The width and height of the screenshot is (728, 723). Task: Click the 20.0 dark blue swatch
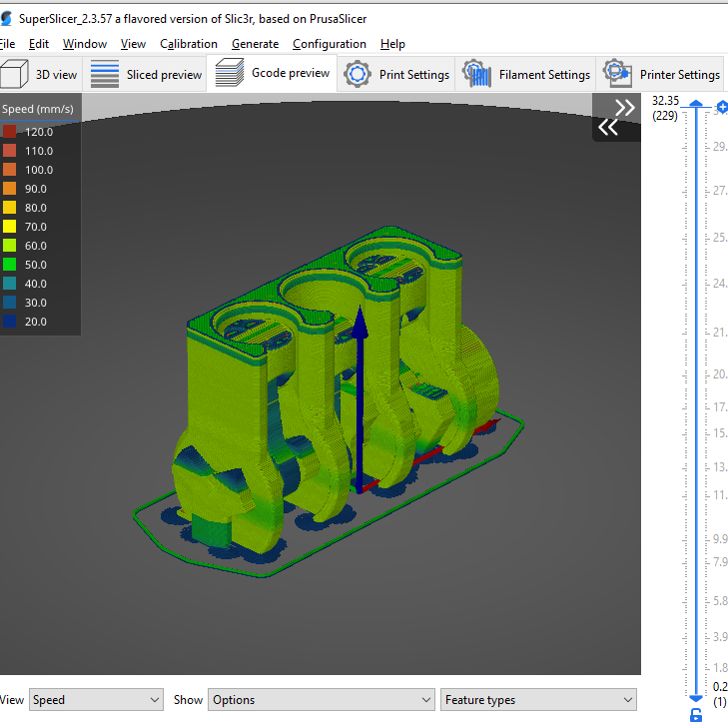(x=9, y=322)
